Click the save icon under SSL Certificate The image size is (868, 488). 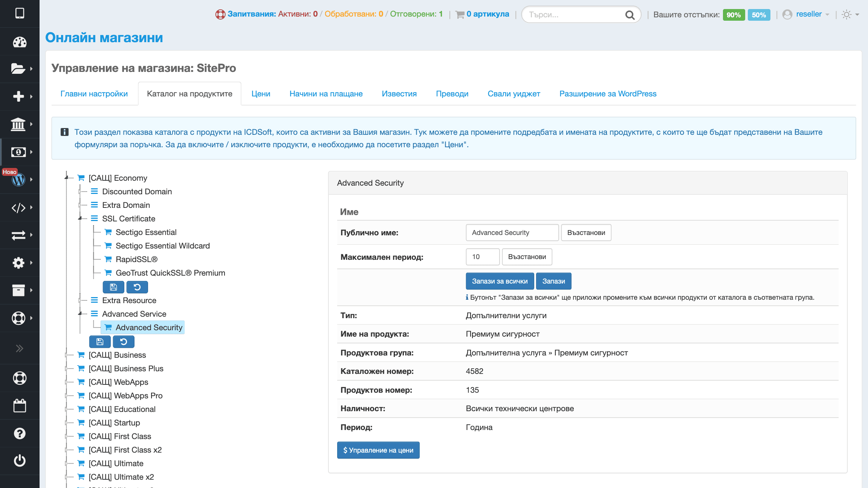113,287
